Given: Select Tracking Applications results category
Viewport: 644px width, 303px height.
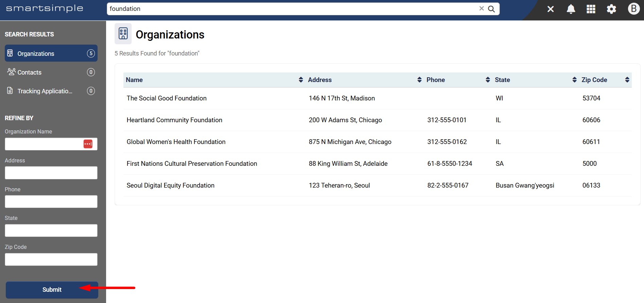Looking at the screenshot, I should click(x=51, y=91).
